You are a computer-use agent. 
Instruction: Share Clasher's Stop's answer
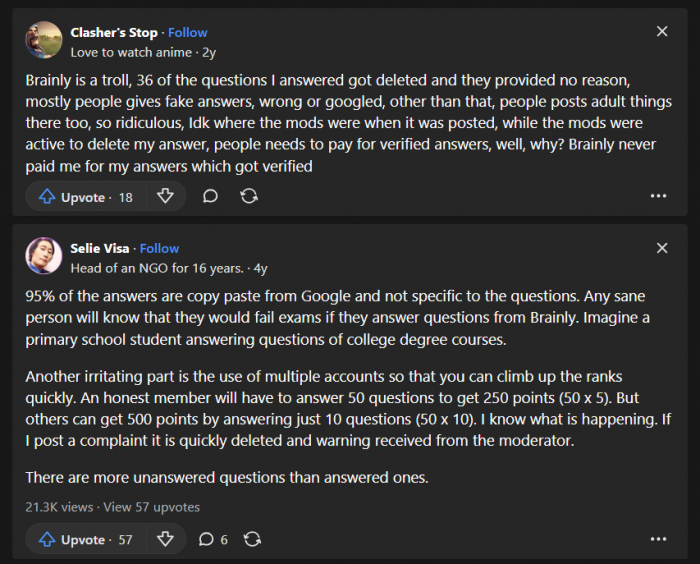[249, 197]
